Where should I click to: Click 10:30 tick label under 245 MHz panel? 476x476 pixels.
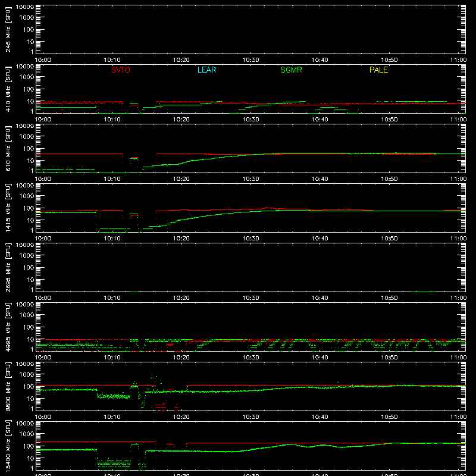tap(250, 60)
